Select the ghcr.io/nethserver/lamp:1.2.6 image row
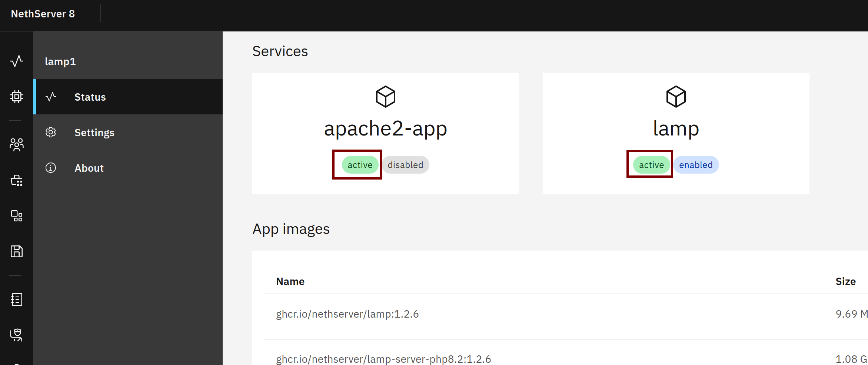The width and height of the screenshot is (868, 365). coord(347,314)
